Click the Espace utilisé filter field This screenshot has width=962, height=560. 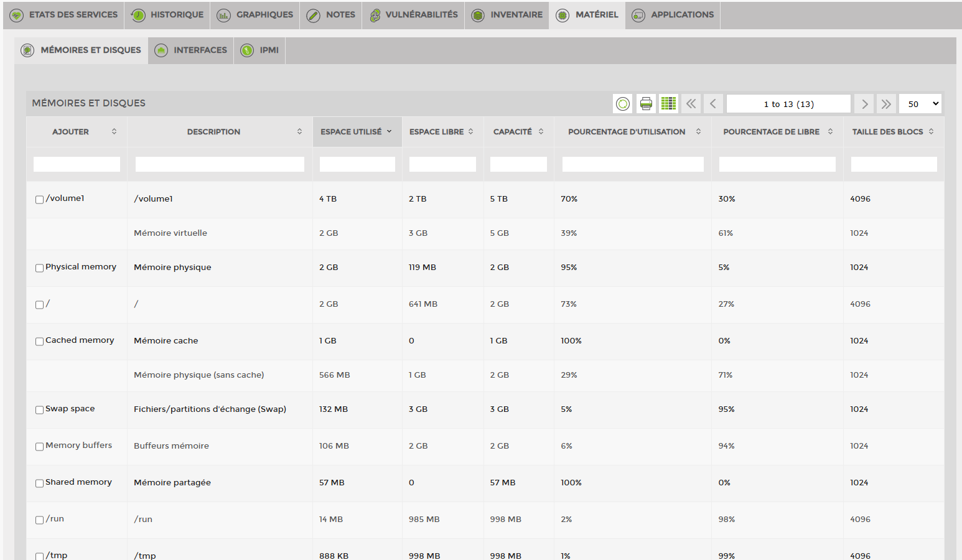pyautogui.click(x=357, y=164)
